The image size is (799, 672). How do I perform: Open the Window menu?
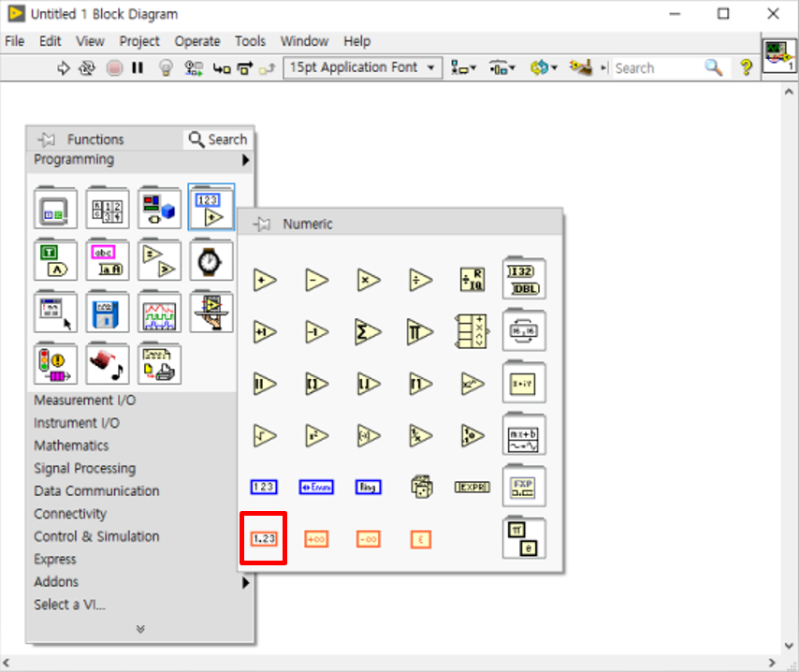point(304,41)
